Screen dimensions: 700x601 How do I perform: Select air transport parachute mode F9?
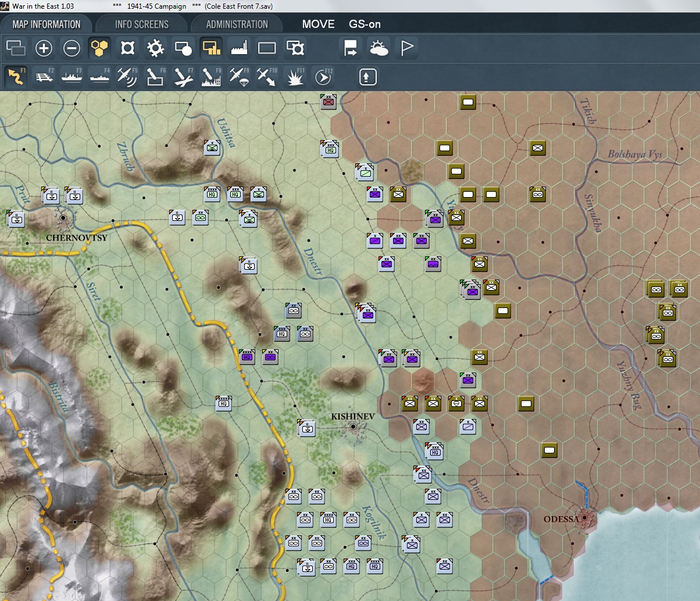click(238, 77)
